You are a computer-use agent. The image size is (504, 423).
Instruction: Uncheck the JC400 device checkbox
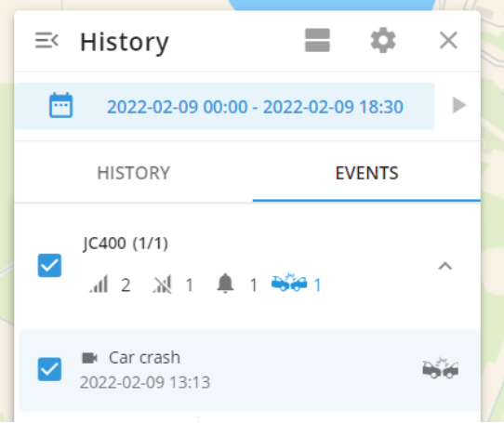pyautogui.click(x=49, y=266)
